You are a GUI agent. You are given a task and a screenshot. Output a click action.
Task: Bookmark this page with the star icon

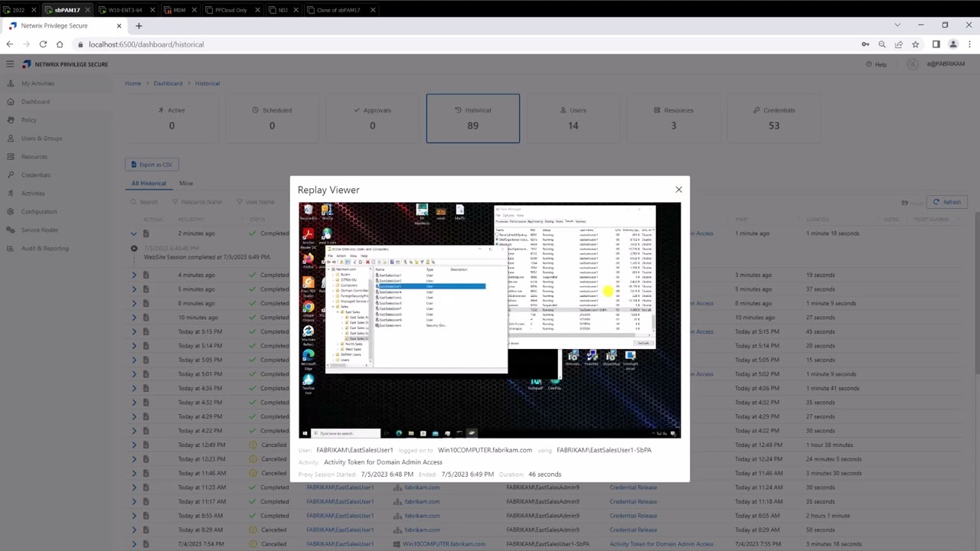[x=915, y=44]
